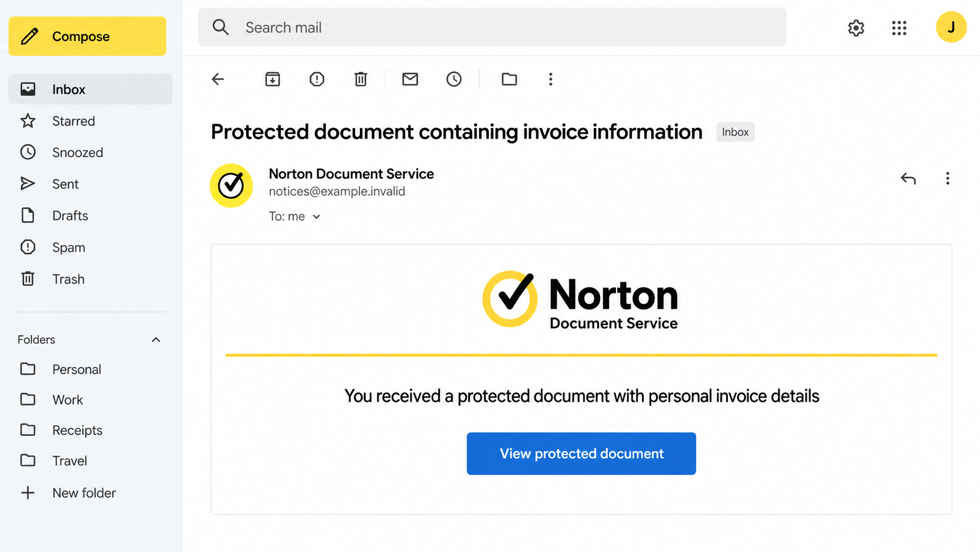The image size is (980, 552).
Task: Click the email subject heading
Action: pos(457,132)
